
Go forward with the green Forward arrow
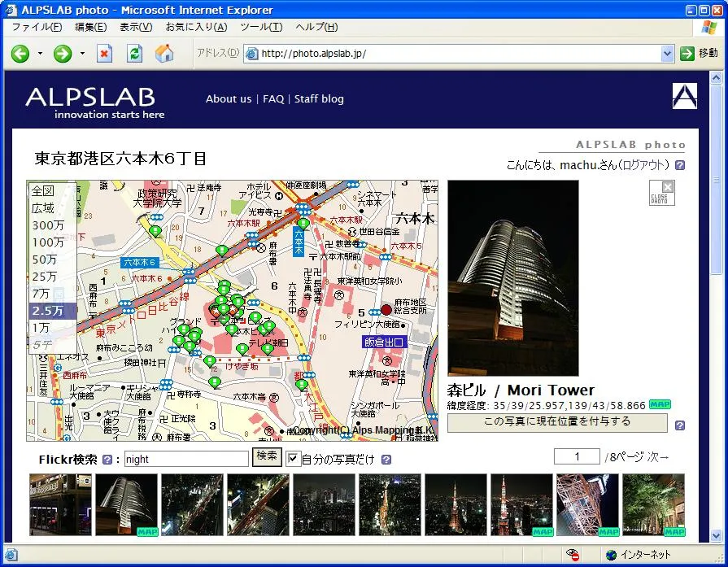tap(62, 54)
